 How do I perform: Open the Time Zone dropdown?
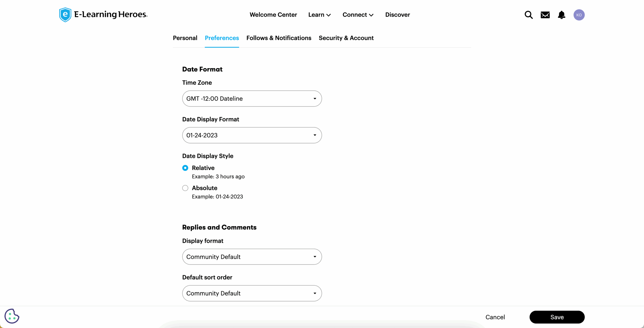pos(252,99)
